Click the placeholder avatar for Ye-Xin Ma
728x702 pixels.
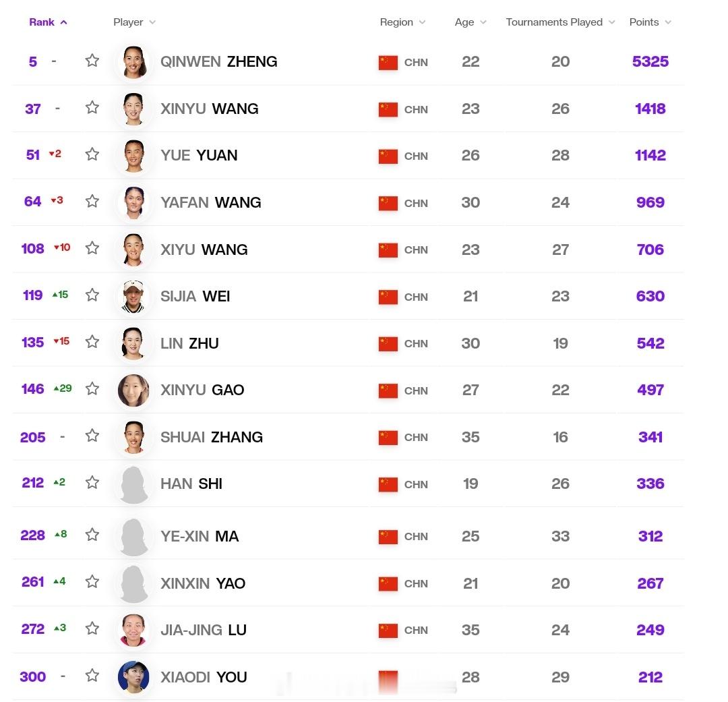pyautogui.click(x=133, y=537)
